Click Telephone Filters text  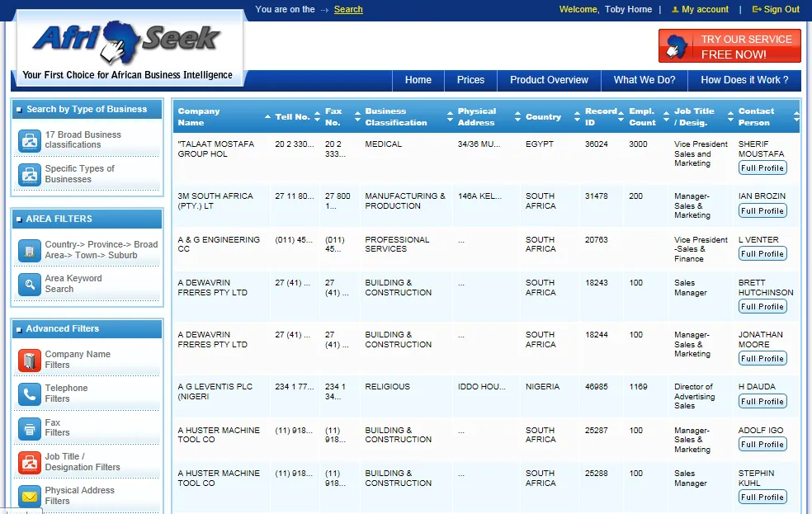(66, 394)
